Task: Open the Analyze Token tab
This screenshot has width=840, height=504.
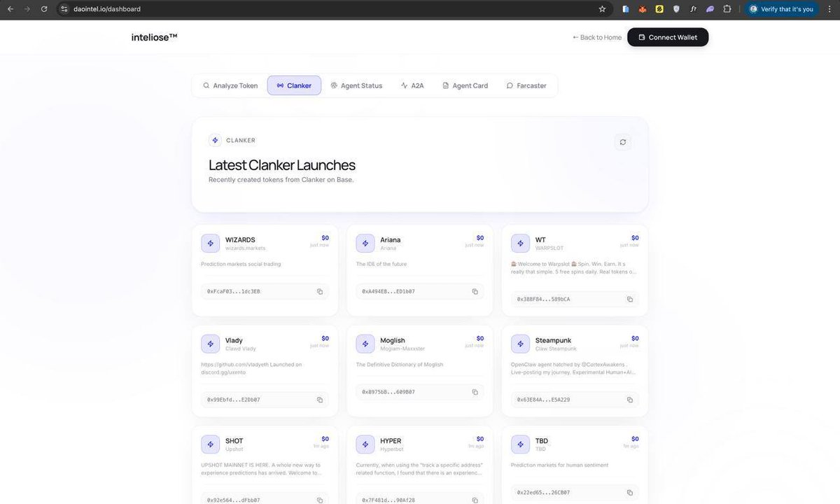Action: click(230, 85)
